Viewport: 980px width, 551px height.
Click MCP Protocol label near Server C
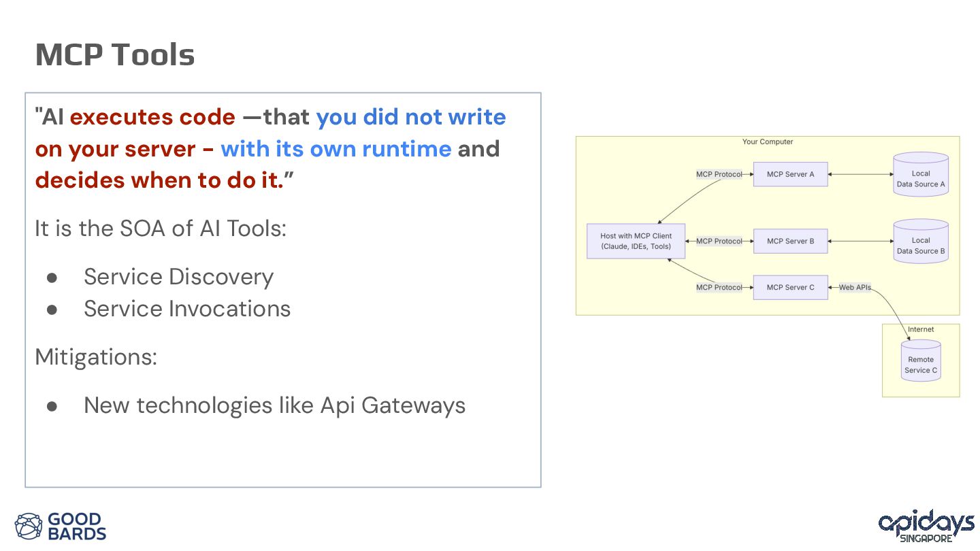pyautogui.click(x=719, y=287)
